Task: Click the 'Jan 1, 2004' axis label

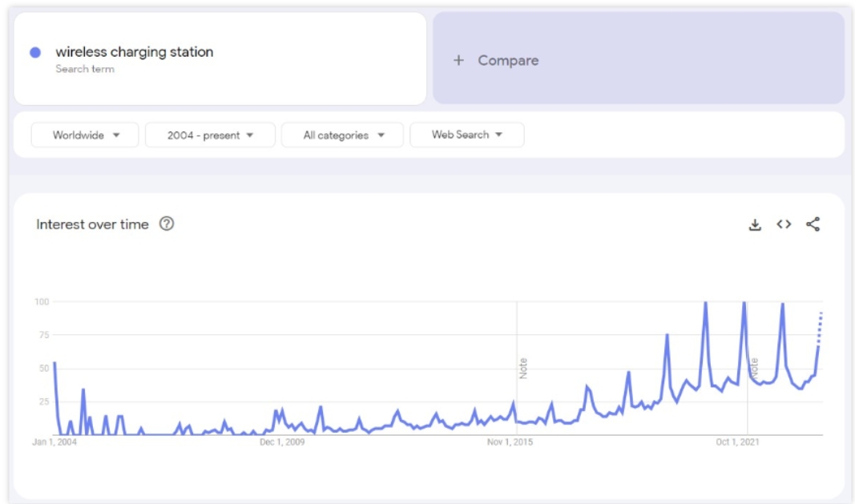Action: click(55, 442)
